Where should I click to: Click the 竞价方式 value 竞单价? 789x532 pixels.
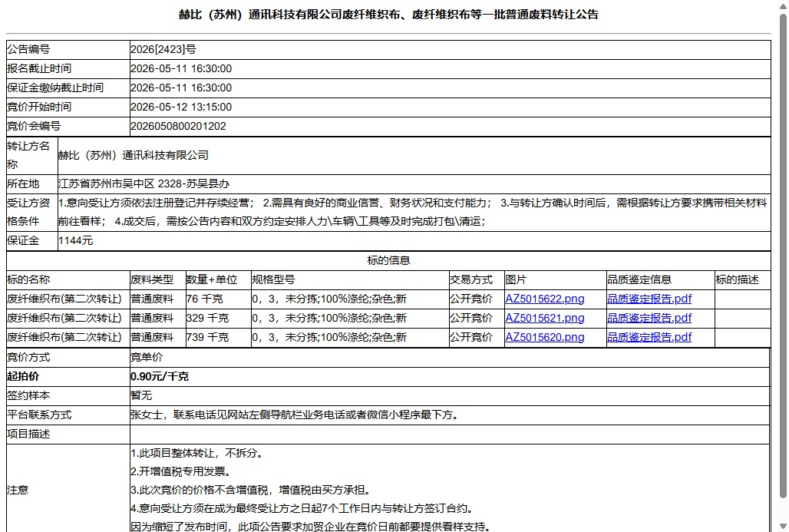(147, 357)
